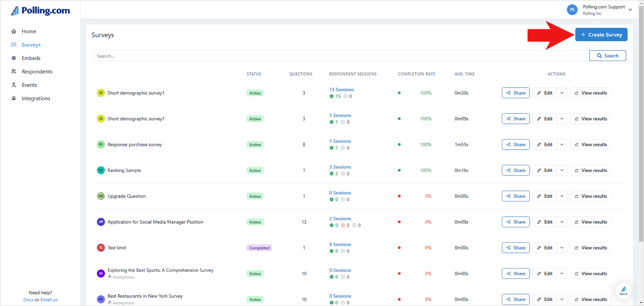The width and height of the screenshot is (644, 306).
Task: Expand Edit options for Test limit
Action: pyautogui.click(x=562, y=248)
